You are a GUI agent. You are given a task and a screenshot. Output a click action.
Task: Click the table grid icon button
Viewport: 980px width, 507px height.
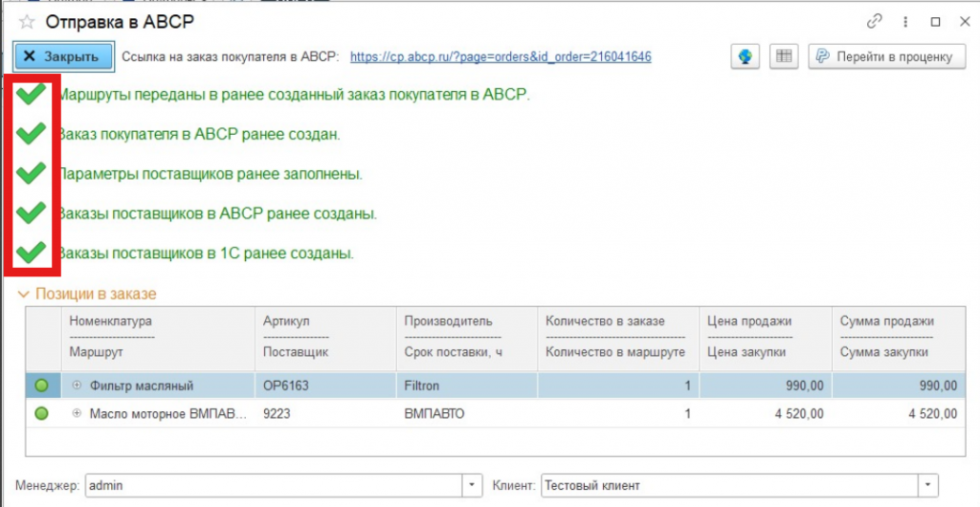(x=784, y=56)
